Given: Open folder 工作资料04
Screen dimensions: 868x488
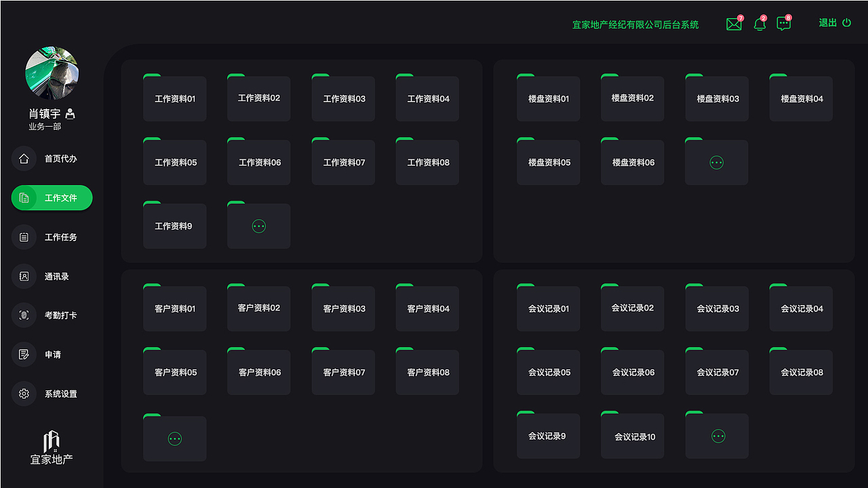Looking at the screenshot, I should point(427,98).
